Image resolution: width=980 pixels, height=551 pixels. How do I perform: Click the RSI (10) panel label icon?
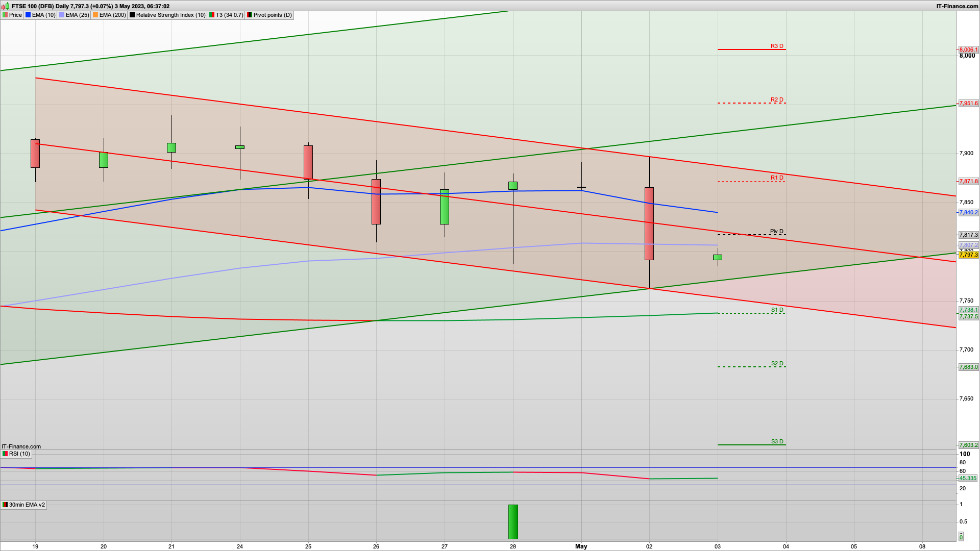pyautogui.click(x=5, y=454)
